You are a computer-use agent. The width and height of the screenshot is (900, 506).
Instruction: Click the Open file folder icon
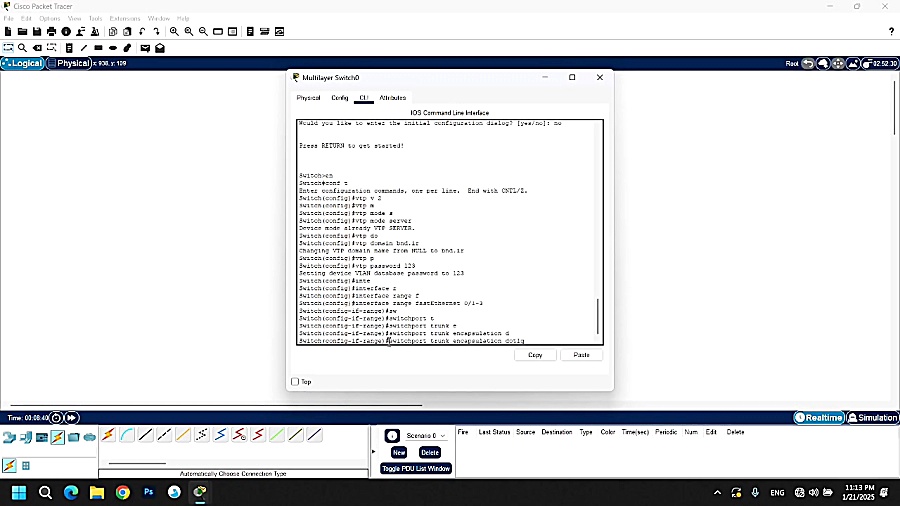pyautogui.click(x=22, y=32)
